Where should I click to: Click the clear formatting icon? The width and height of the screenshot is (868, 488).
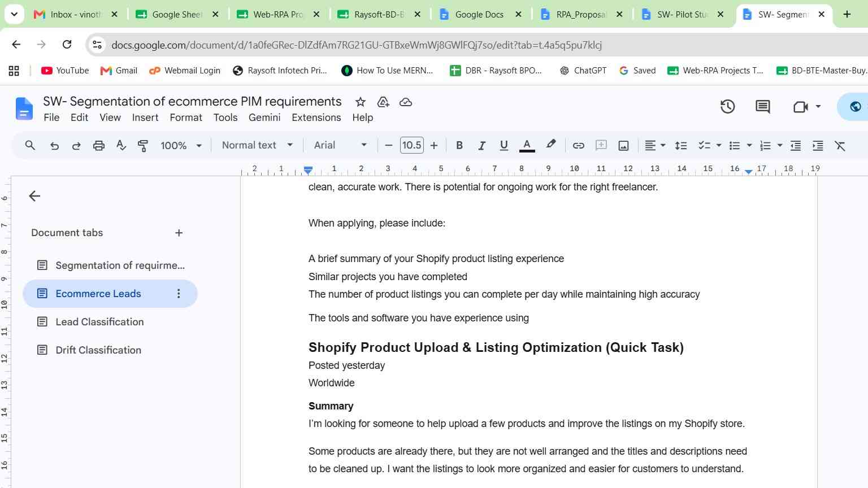[840, 146]
